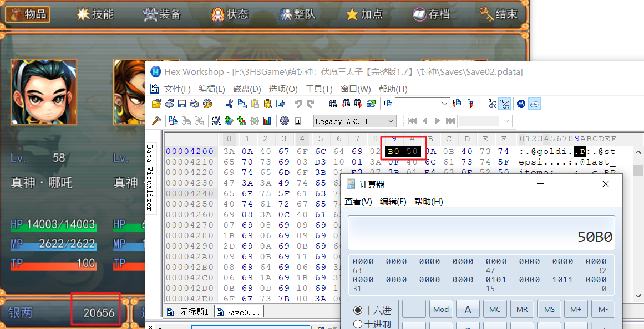Click the Goto icon left of combo box

(388, 104)
